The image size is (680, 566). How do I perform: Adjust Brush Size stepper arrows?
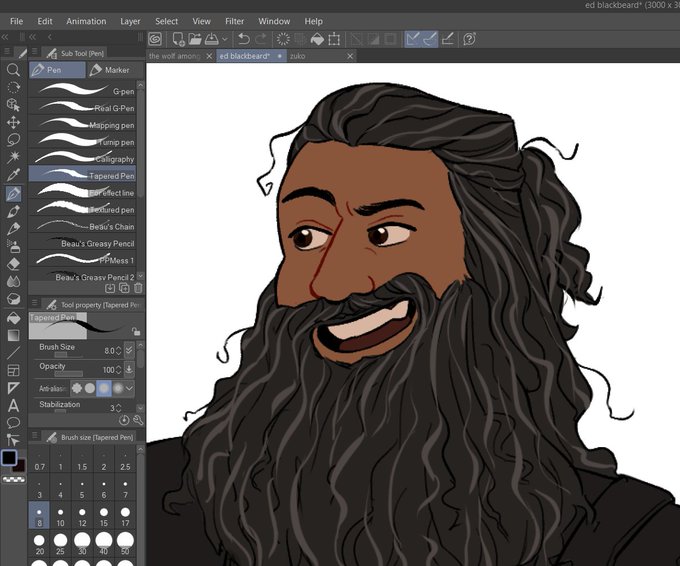pos(118,350)
